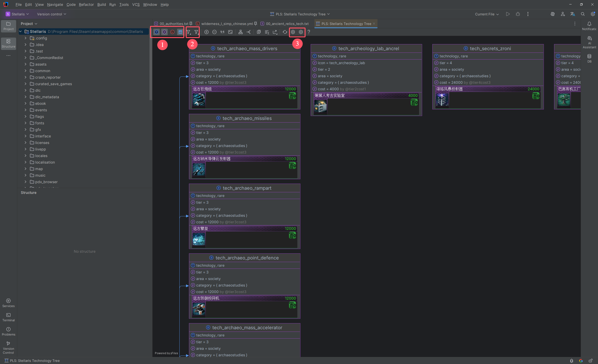Open the AI swirl icon in title bar
Image resolution: width=598 pixels, height=364 pixels.
pyautogui.click(x=553, y=14)
